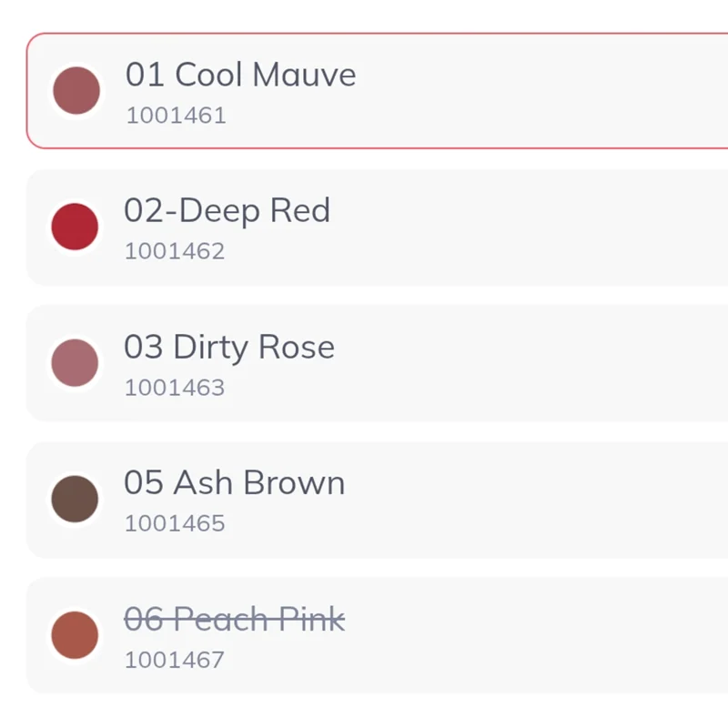Click the Peach Pink color swatch

76,635
